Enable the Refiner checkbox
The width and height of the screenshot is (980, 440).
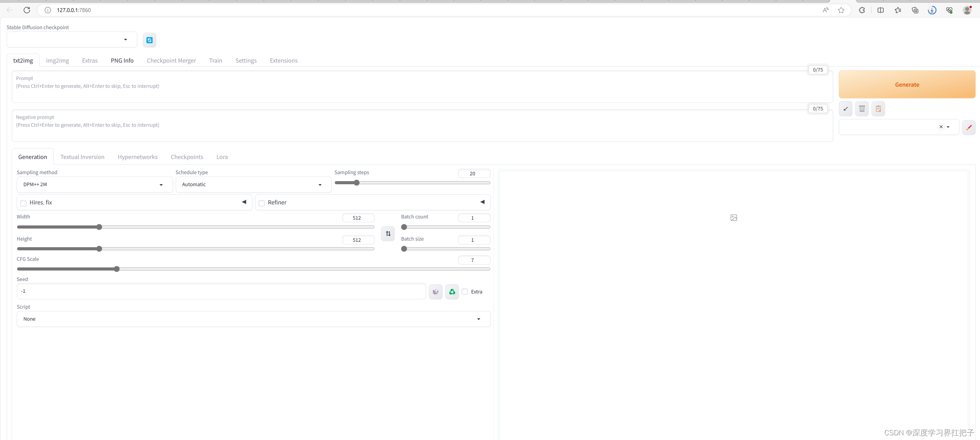[262, 203]
